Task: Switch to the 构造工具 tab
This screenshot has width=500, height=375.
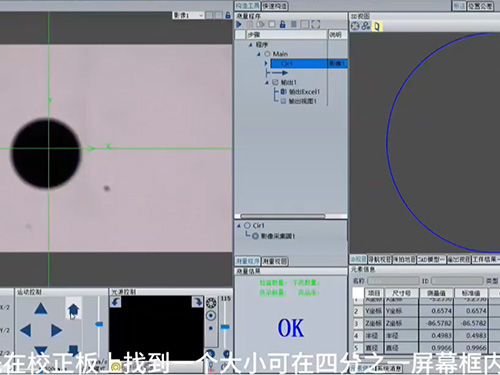Action: point(247,6)
